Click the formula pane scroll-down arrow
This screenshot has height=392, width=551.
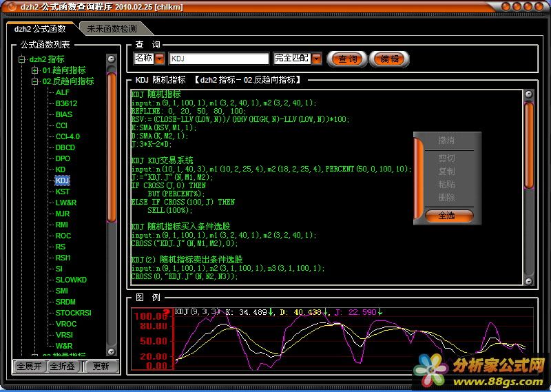[x=528, y=280]
